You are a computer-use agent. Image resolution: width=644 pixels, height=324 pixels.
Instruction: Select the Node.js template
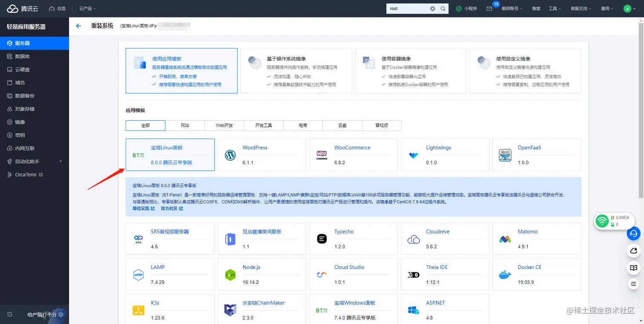(x=262, y=275)
